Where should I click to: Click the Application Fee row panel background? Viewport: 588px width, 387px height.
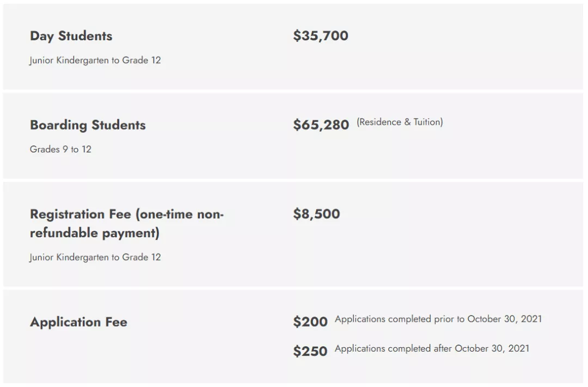point(293,336)
